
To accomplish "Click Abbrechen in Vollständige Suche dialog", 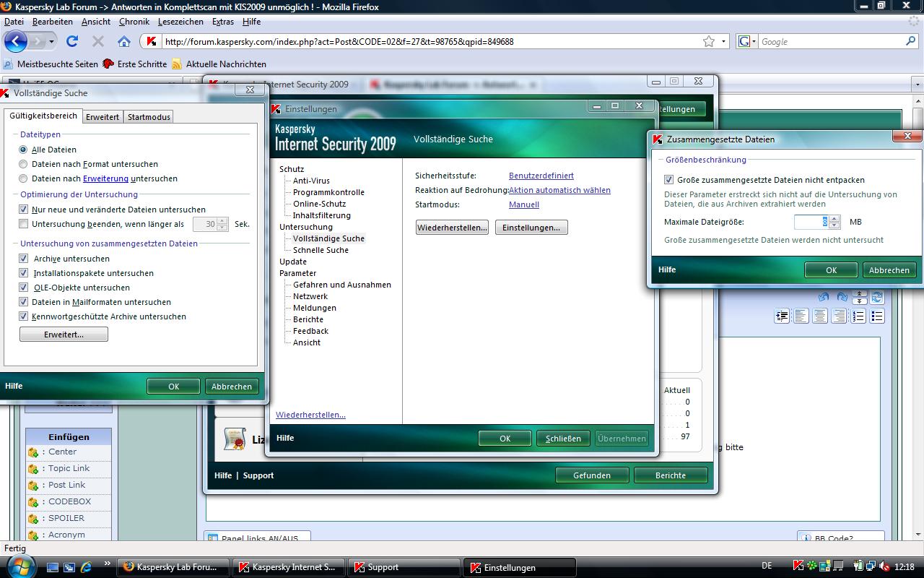I will click(x=232, y=387).
